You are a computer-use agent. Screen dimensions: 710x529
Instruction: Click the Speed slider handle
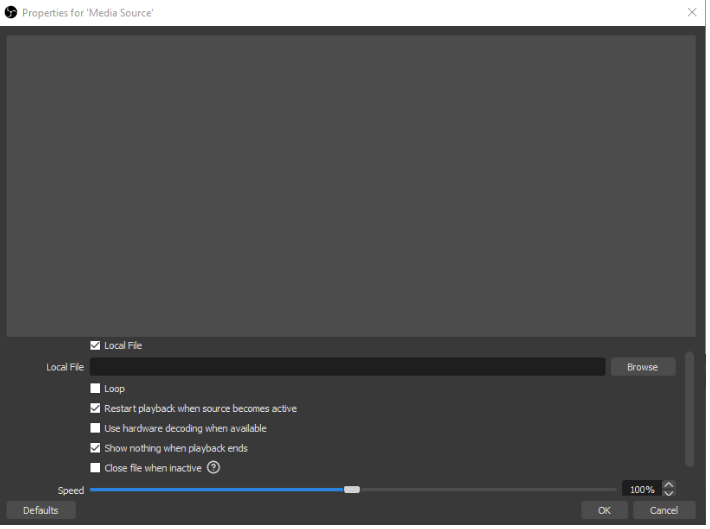click(352, 490)
